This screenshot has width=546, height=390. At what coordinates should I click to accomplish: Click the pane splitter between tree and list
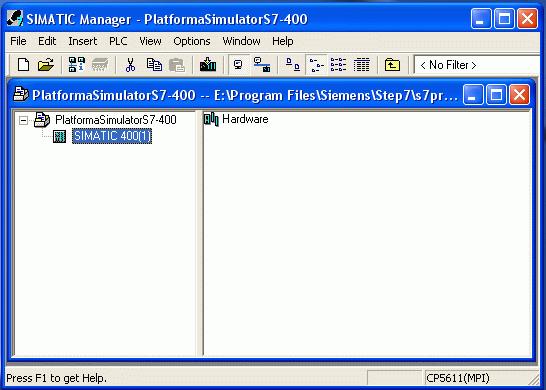[x=200, y=233]
